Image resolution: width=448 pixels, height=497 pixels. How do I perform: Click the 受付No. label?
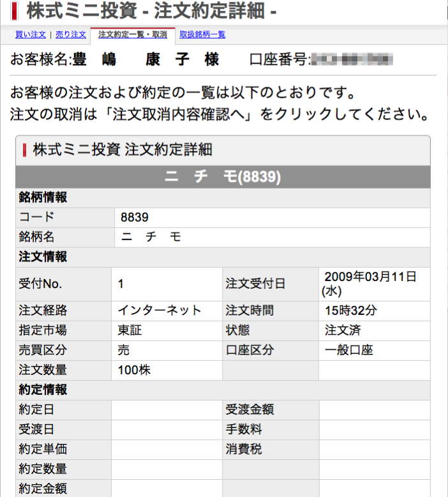tap(40, 284)
